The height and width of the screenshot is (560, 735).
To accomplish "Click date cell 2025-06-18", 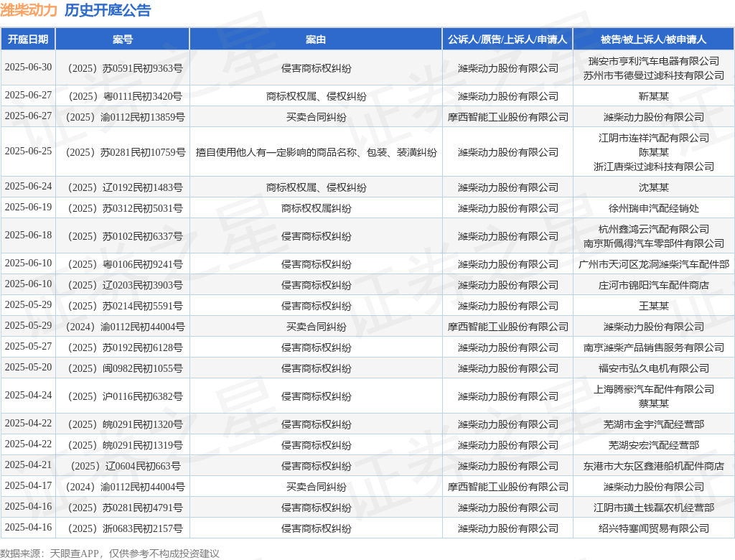I will coord(28,235).
